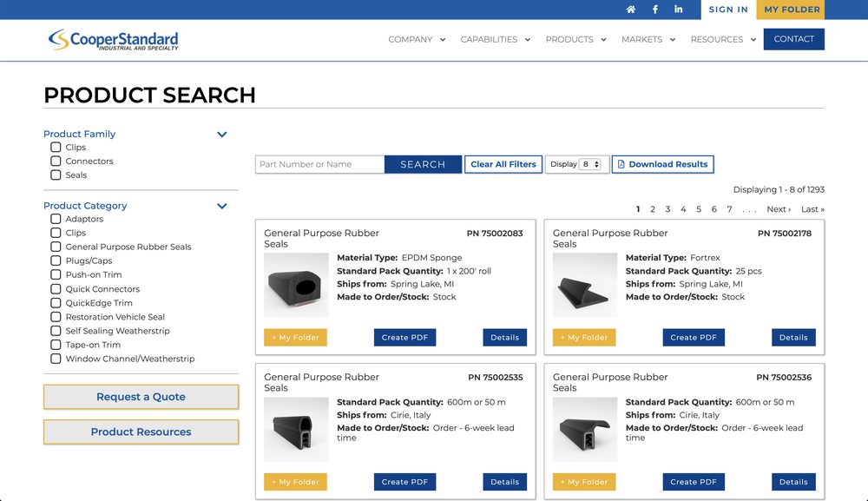Click the General Purpose Rubber Seals title for PN 75002083
The height and width of the screenshot is (501, 868).
[322, 239]
